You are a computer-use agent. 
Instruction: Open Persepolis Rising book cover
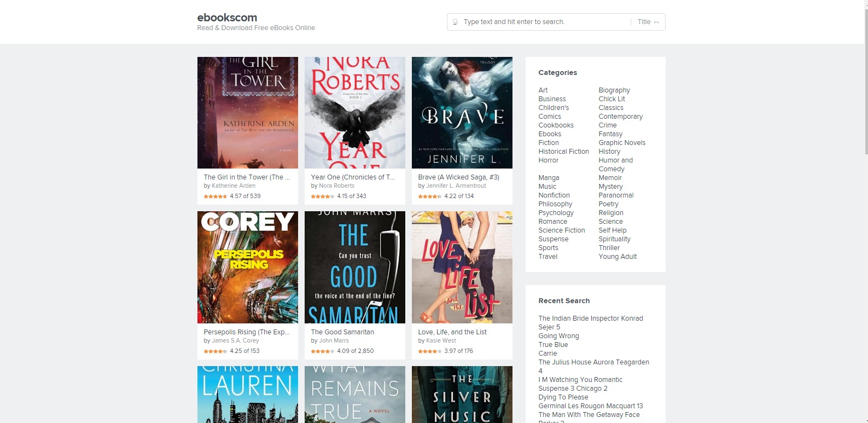coord(248,268)
